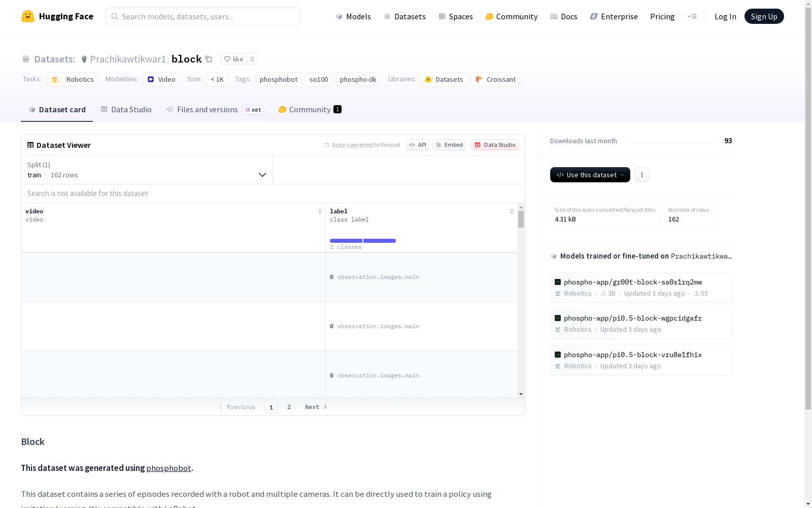Open Enterprise in top navigation
This screenshot has width=812, height=508.
(x=614, y=16)
